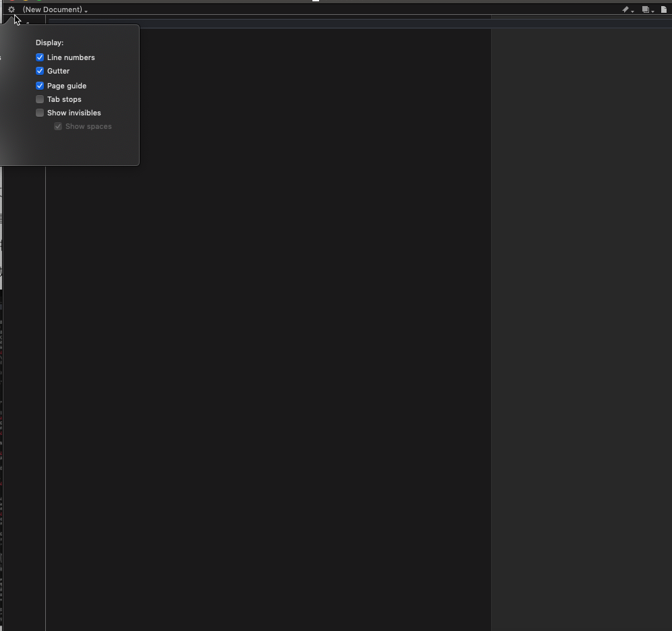Enable the Tab stops checkbox
672x631 pixels.
coord(40,99)
